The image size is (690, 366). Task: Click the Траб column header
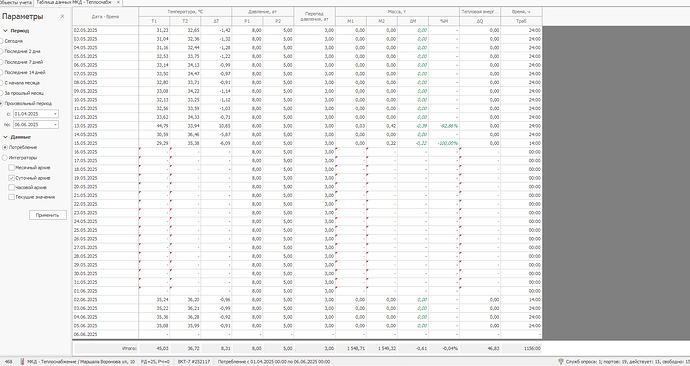tap(521, 21)
